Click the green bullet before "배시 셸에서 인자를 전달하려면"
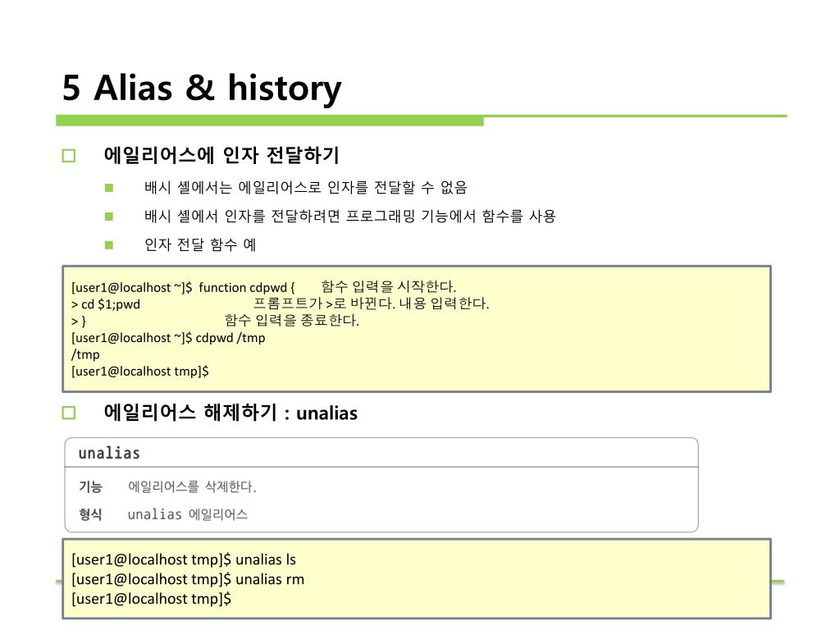840x630 pixels. pyautogui.click(x=109, y=217)
